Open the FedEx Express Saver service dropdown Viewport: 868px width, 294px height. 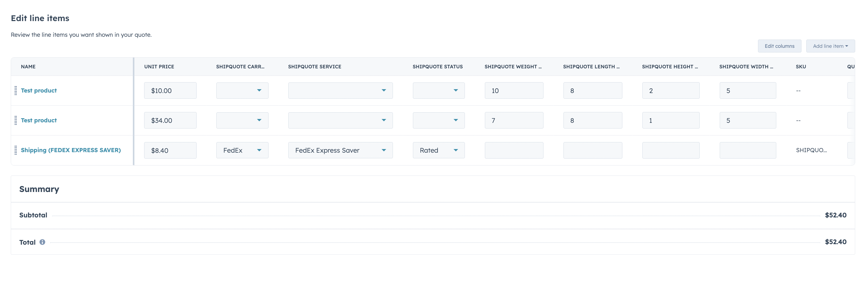click(340, 150)
